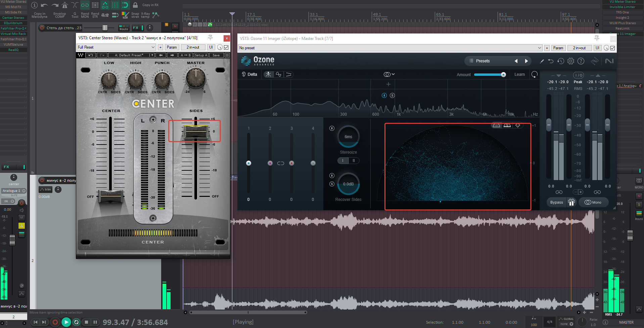
Task: Uncheck Ozone Imager plugin enable checkbox
Action: coord(613,48)
